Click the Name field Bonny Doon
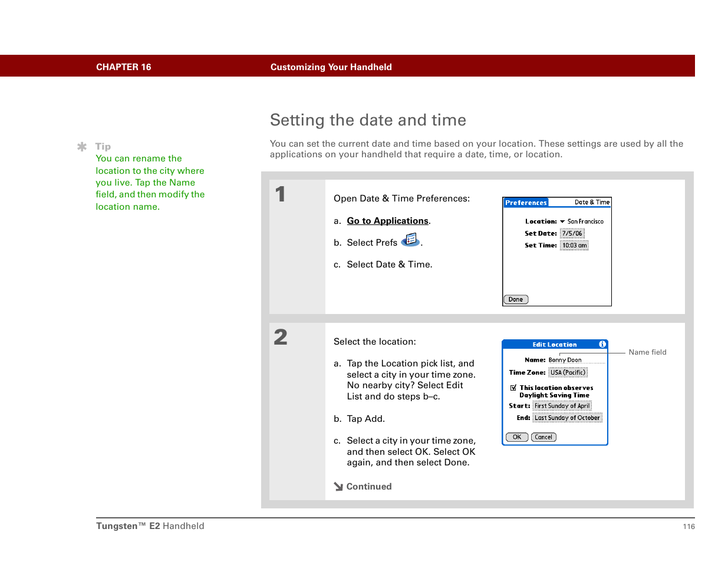Image resolution: width=728 pixels, height=562 pixels. pyautogui.click(x=577, y=359)
